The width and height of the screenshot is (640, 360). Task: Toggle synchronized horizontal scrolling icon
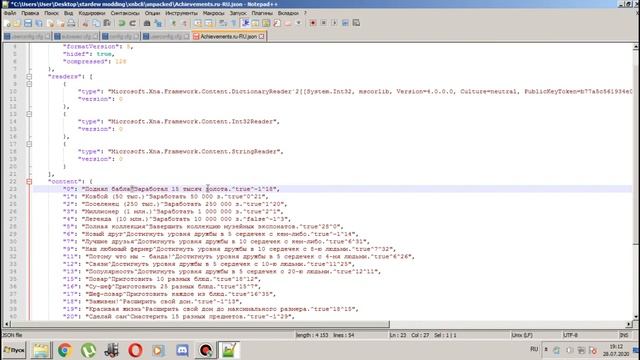(209, 23)
